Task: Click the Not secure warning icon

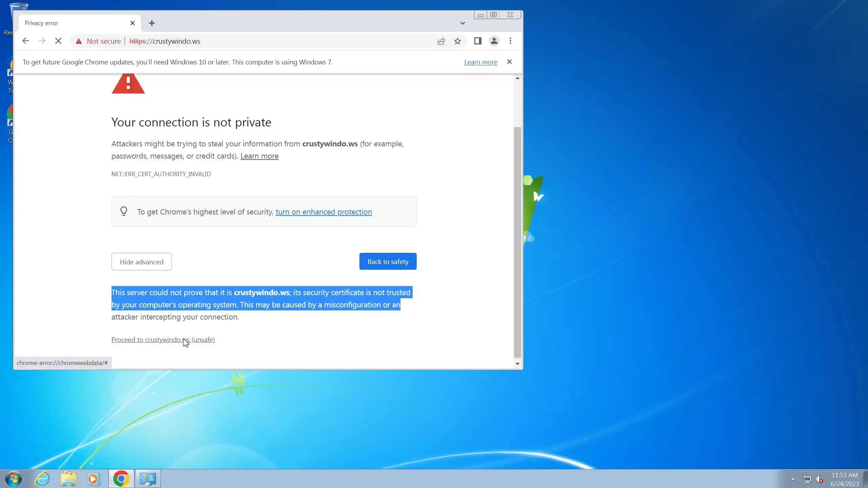Action: [79, 41]
